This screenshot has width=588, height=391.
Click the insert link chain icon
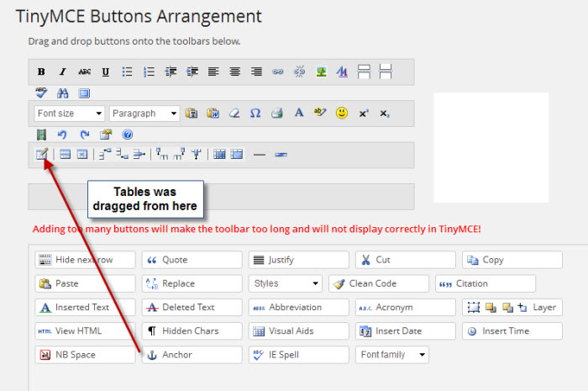point(278,71)
